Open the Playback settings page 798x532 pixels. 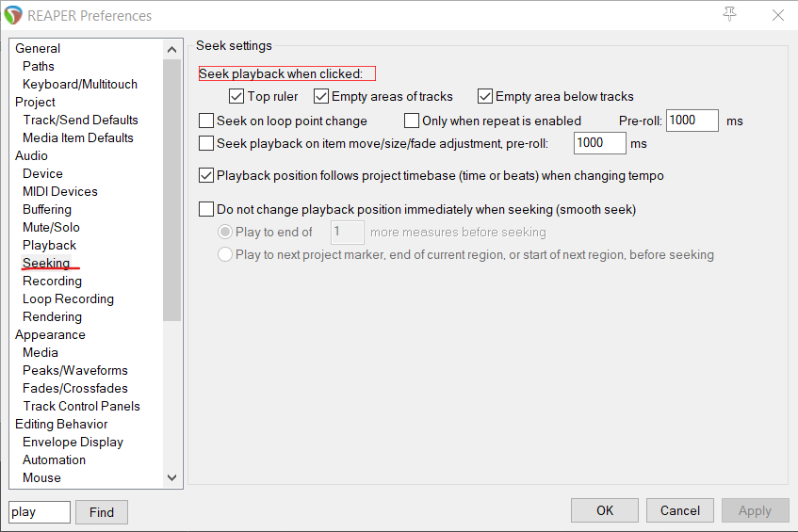49,245
